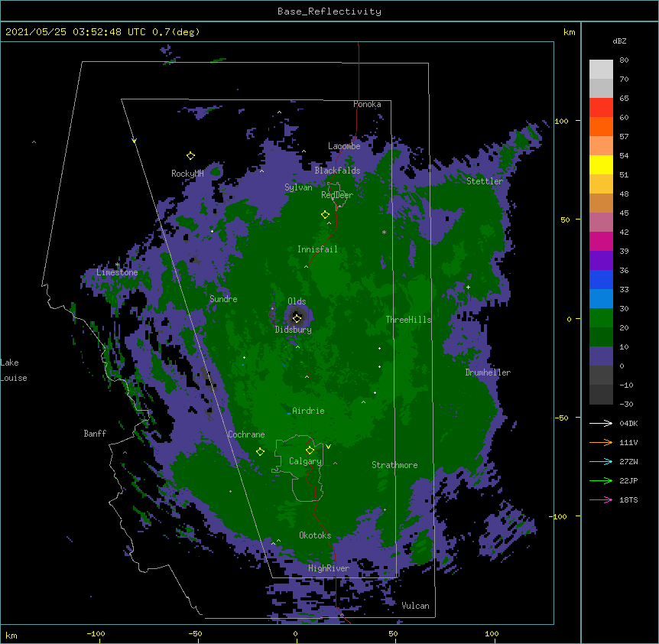Click the Sylvan label
This screenshot has height=644, width=659.
(298, 187)
